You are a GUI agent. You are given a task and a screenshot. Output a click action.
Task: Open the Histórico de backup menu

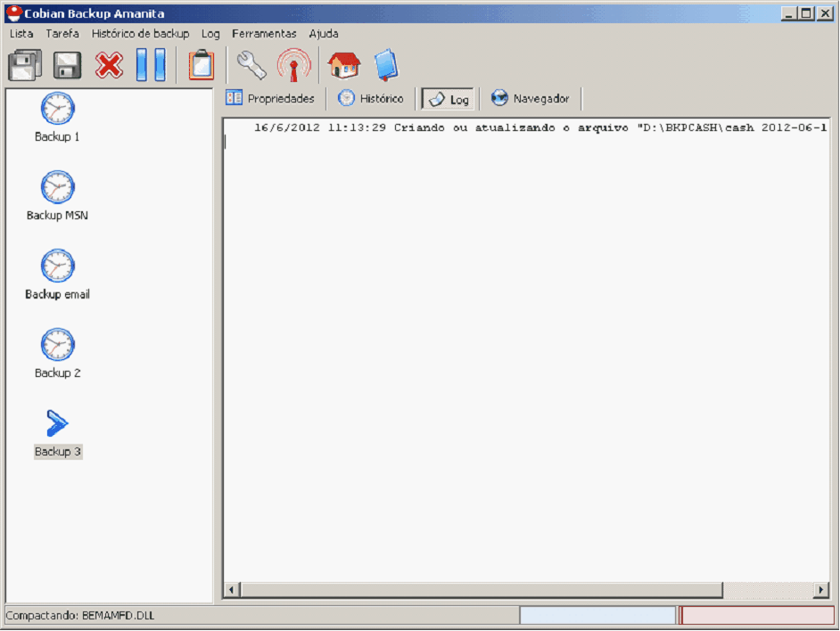pos(140,33)
